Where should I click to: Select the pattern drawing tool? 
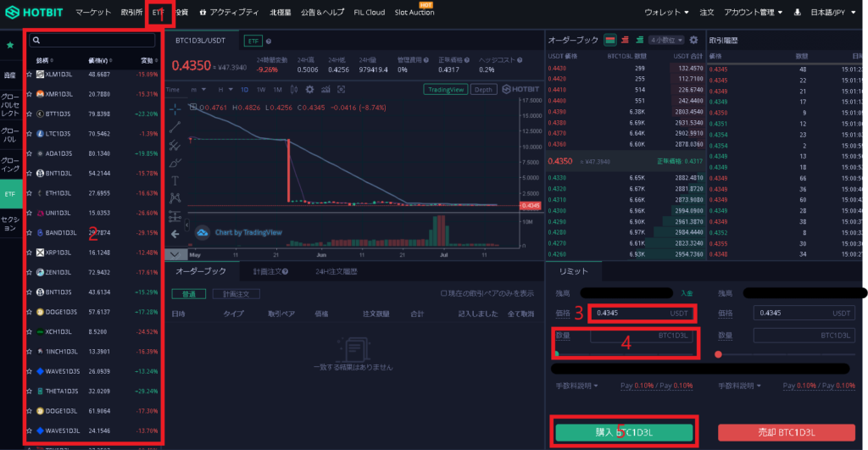(175, 197)
